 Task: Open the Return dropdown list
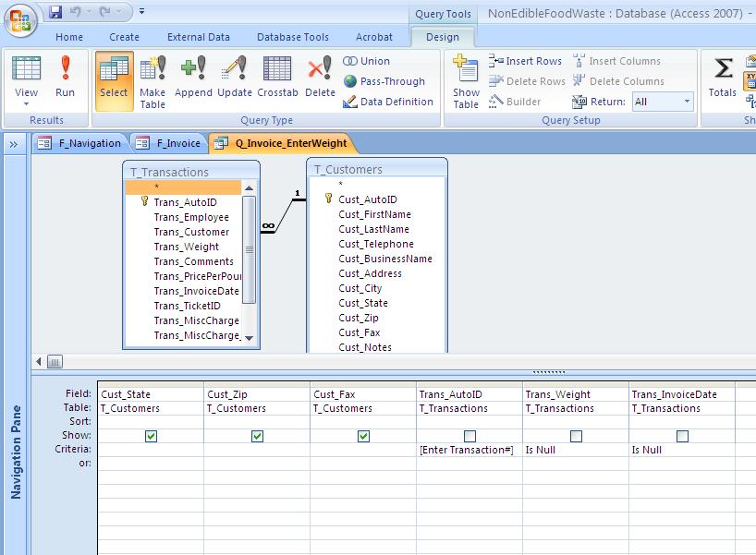pos(687,102)
